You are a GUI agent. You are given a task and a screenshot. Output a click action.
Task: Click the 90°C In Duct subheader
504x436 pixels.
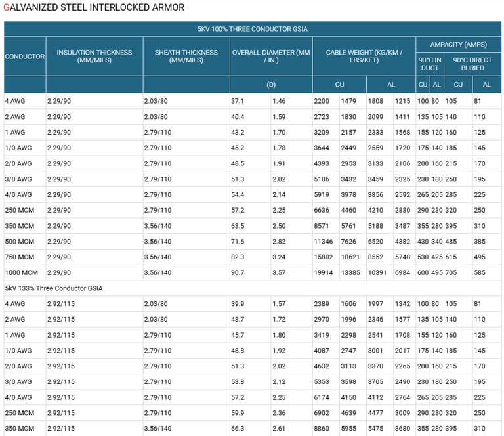coord(429,64)
